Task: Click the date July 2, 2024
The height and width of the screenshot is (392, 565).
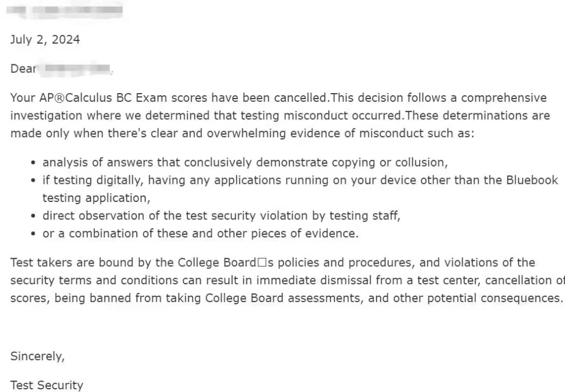Action: point(45,40)
